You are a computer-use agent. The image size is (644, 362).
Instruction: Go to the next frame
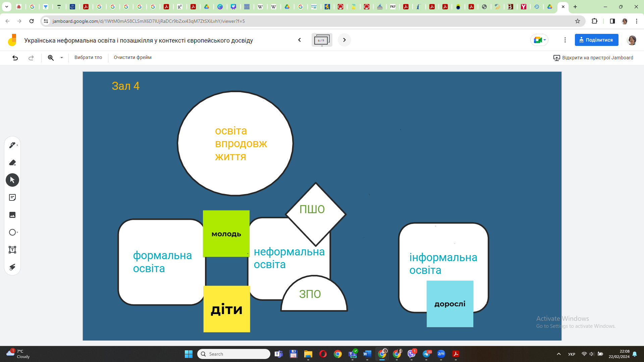tap(344, 40)
